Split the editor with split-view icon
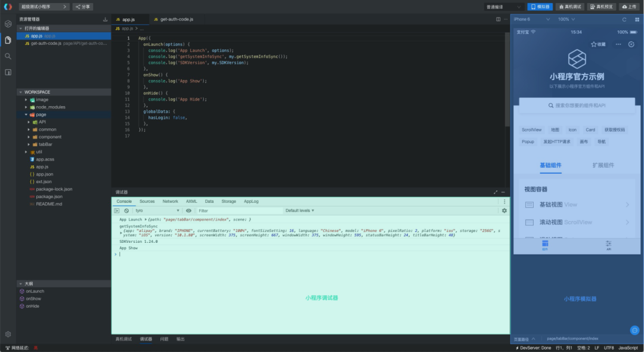644x352 pixels. [x=498, y=19]
